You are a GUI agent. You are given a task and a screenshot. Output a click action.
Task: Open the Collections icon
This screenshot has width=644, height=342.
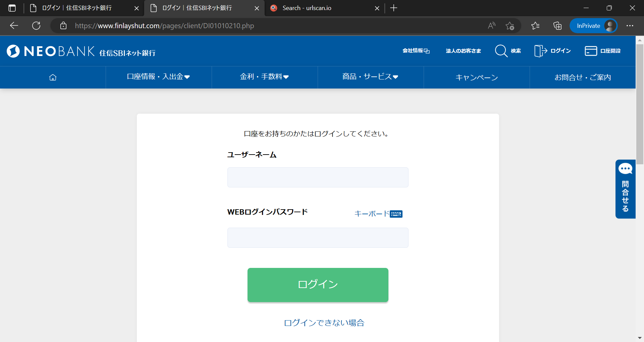click(x=557, y=25)
